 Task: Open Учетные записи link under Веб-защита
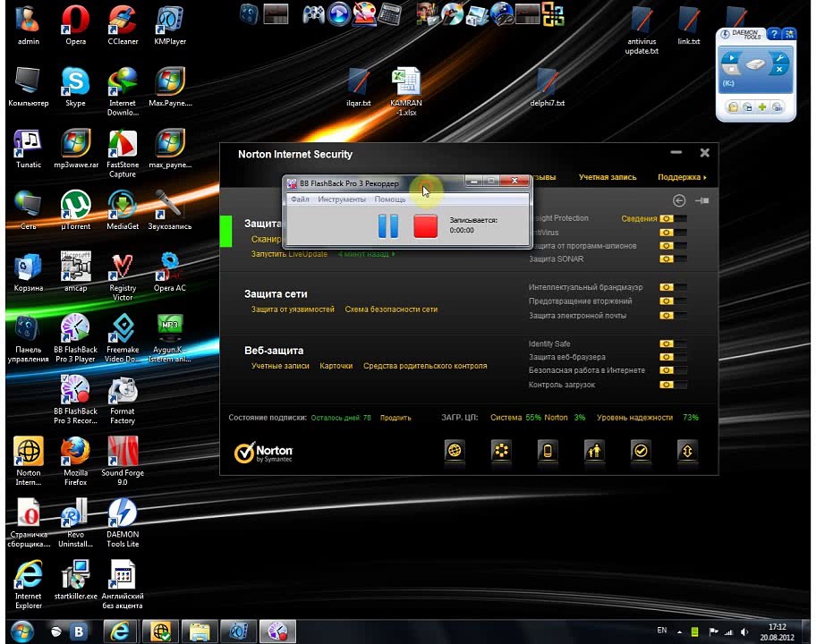pos(280,366)
